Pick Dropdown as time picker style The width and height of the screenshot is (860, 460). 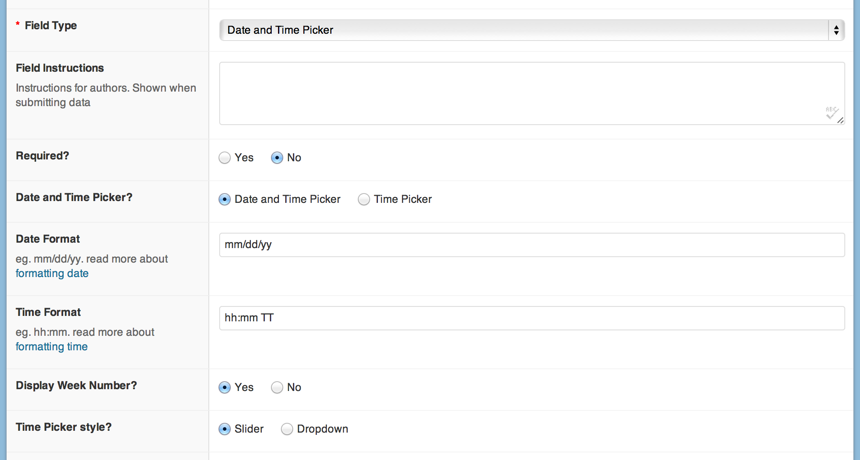click(x=287, y=429)
